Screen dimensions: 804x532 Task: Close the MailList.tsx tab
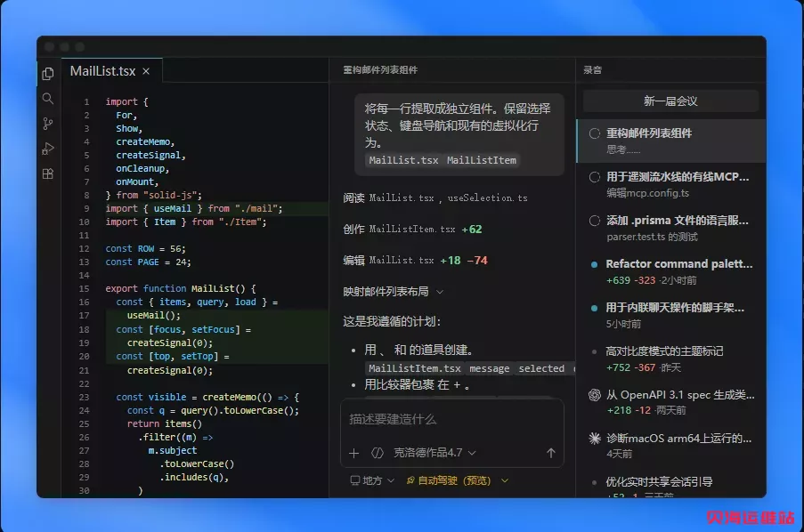click(x=146, y=71)
